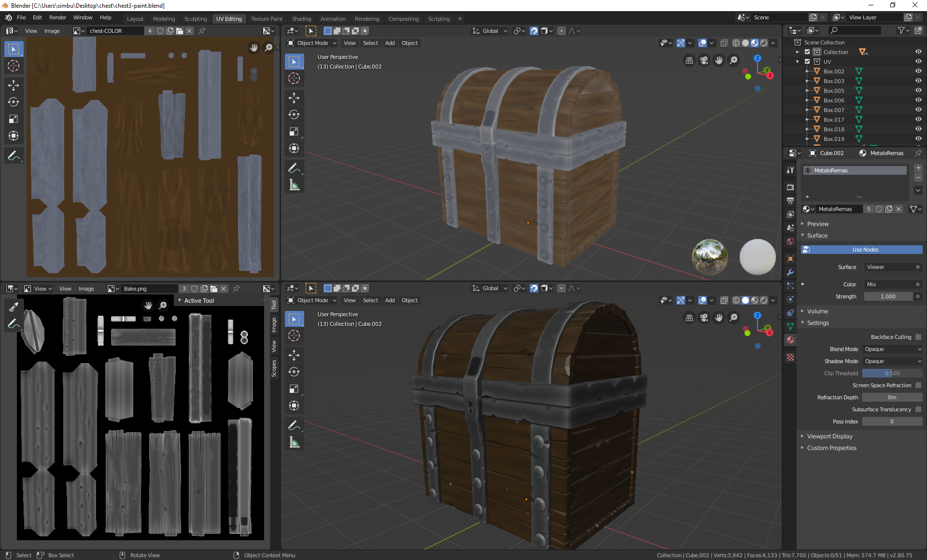Select the Measure tool in top viewport

click(294, 185)
